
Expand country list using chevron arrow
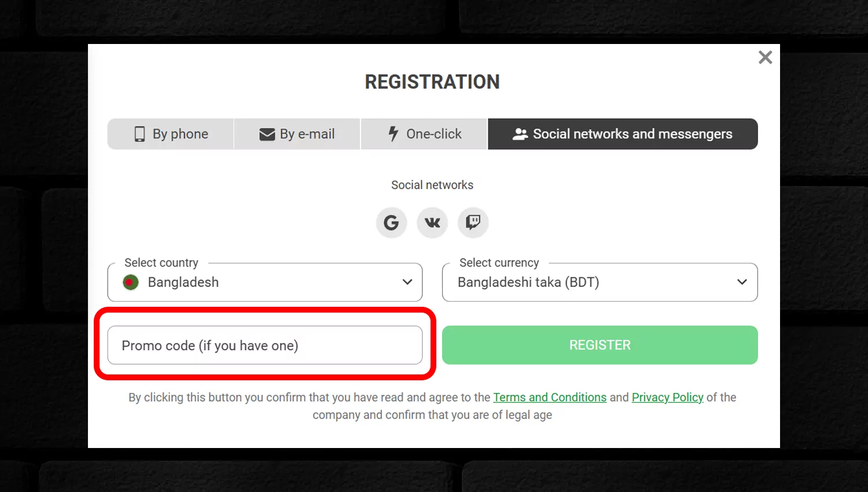point(407,282)
